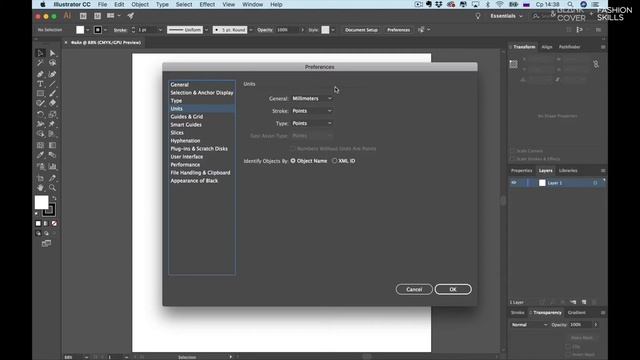
Task: Select the Curvature tool
Action: (x=53, y=74)
